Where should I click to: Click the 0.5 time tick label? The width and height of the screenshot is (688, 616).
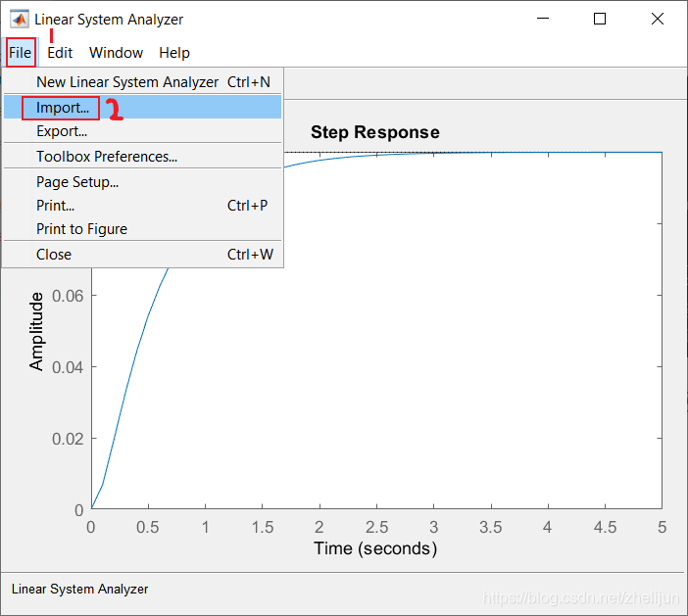[148, 527]
